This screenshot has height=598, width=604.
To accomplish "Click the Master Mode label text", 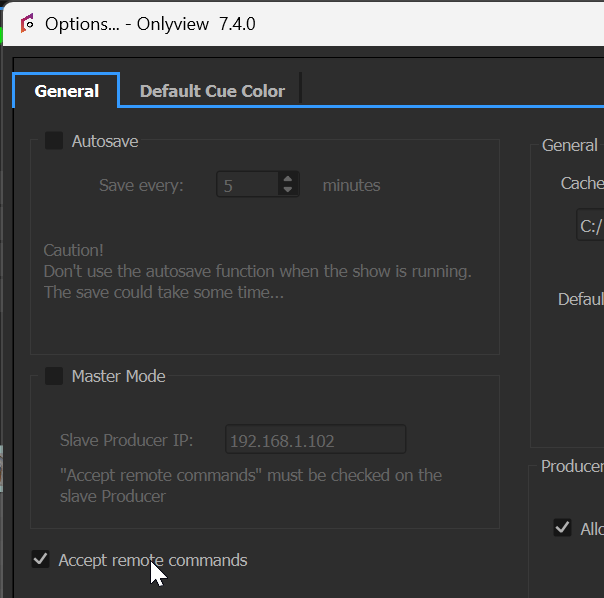I will (x=118, y=376).
